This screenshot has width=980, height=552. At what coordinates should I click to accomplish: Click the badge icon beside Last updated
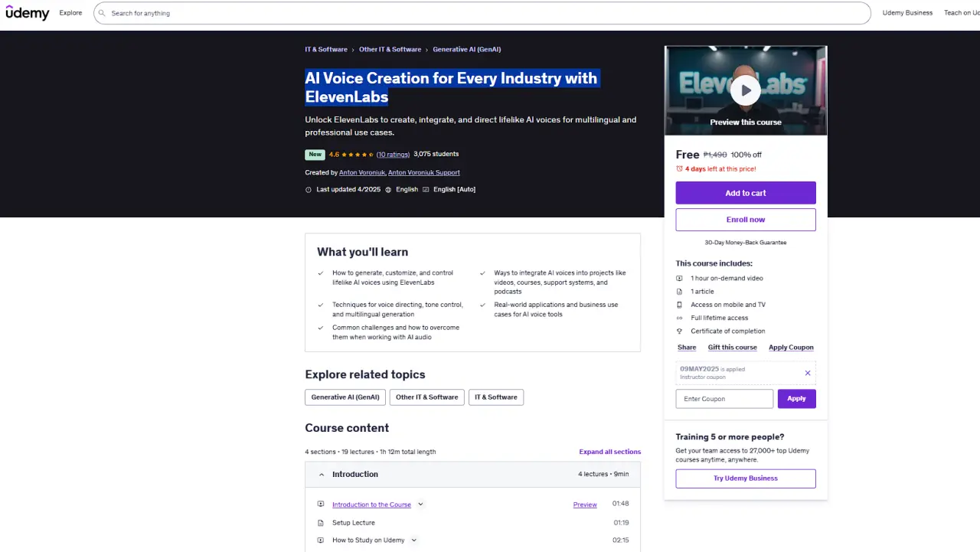click(x=309, y=190)
